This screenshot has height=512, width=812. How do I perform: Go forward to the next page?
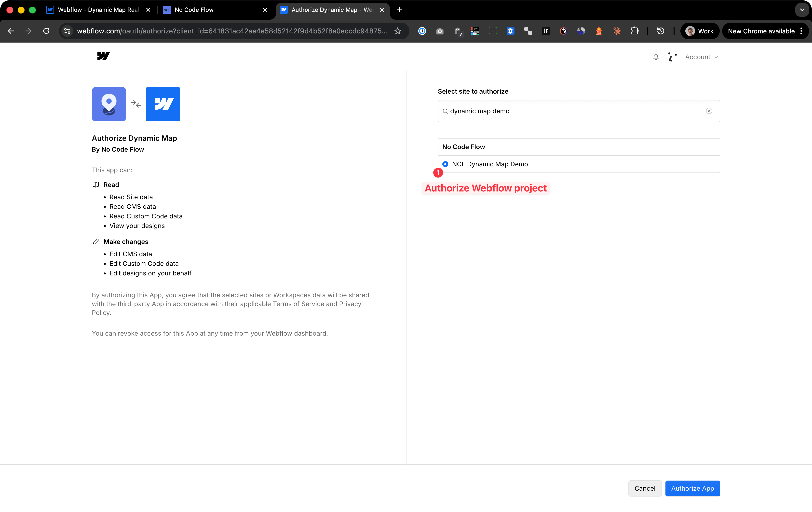click(28, 31)
